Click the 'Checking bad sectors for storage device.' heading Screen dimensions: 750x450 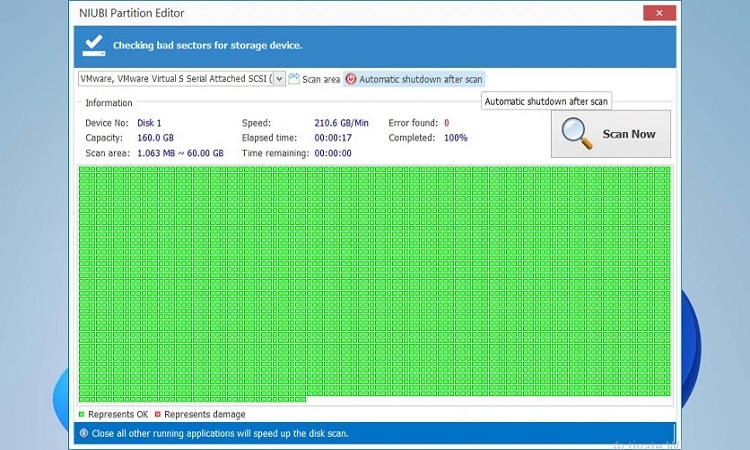[208, 45]
